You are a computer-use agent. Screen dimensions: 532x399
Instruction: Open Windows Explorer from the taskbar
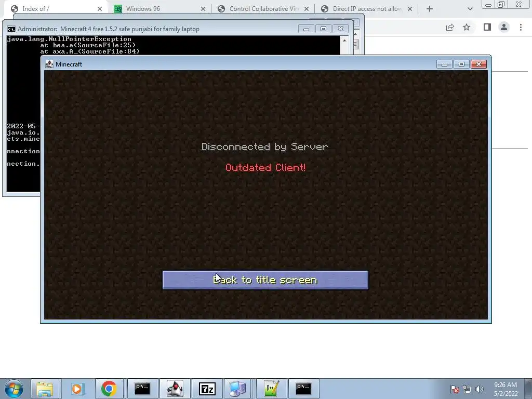click(x=45, y=389)
